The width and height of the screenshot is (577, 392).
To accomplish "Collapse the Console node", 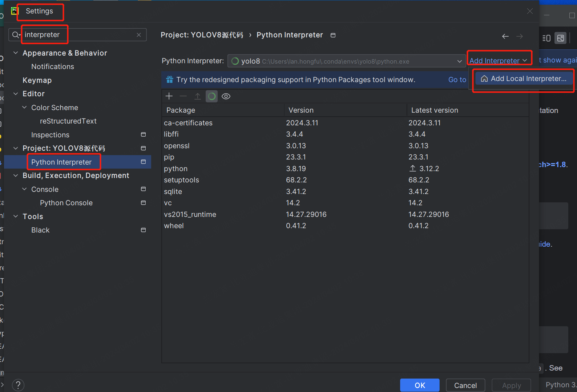I will [x=24, y=189].
